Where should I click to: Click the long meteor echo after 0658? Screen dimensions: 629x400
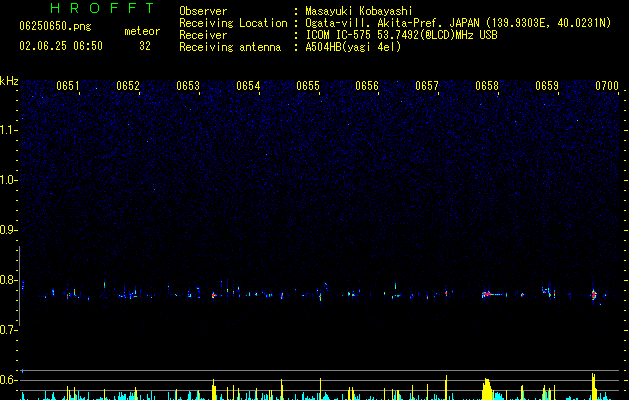(x=494, y=294)
